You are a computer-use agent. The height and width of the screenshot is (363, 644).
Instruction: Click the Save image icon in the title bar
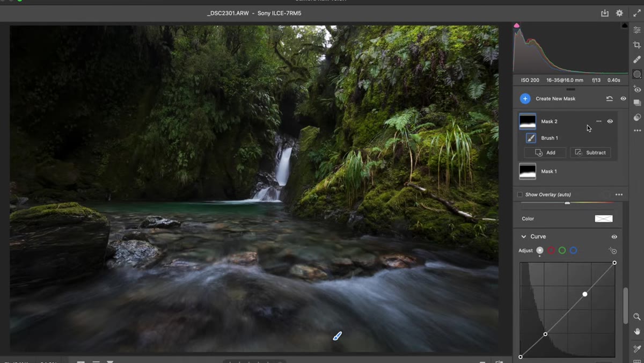pyautogui.click(x=605, y=13)
